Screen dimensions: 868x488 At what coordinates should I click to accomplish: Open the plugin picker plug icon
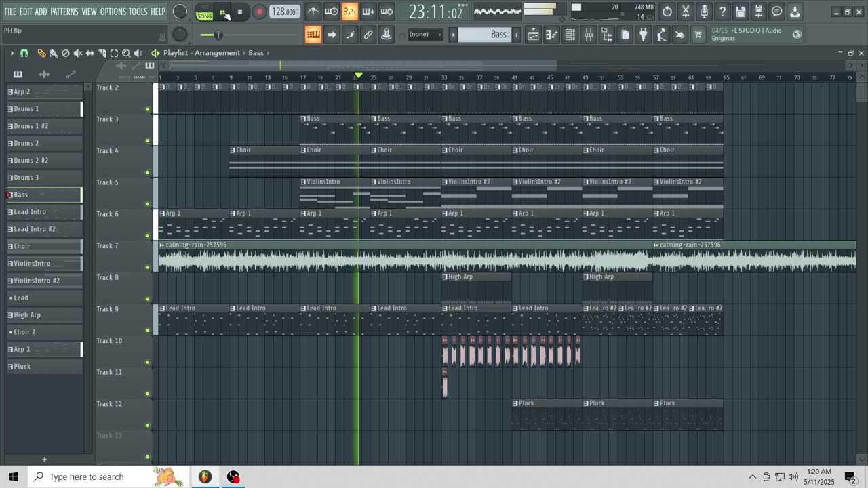644,35
